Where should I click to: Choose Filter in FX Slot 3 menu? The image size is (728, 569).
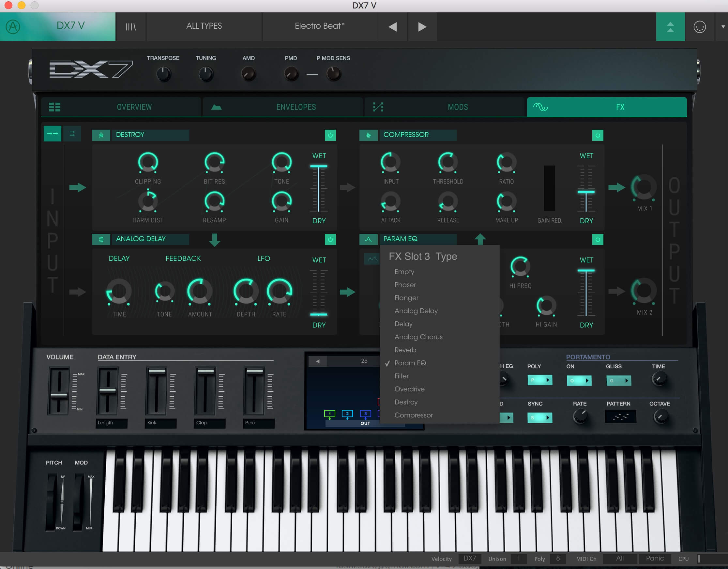[439, 376]
